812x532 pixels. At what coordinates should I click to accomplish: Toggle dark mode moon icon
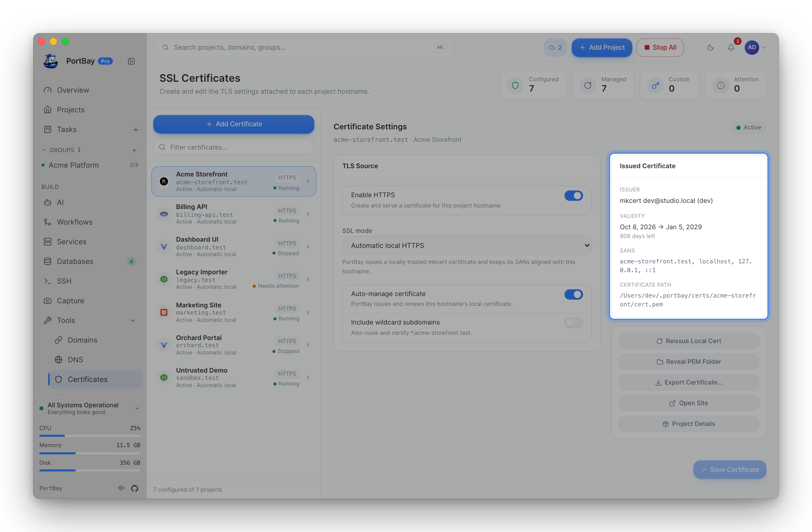coord(710,47)
